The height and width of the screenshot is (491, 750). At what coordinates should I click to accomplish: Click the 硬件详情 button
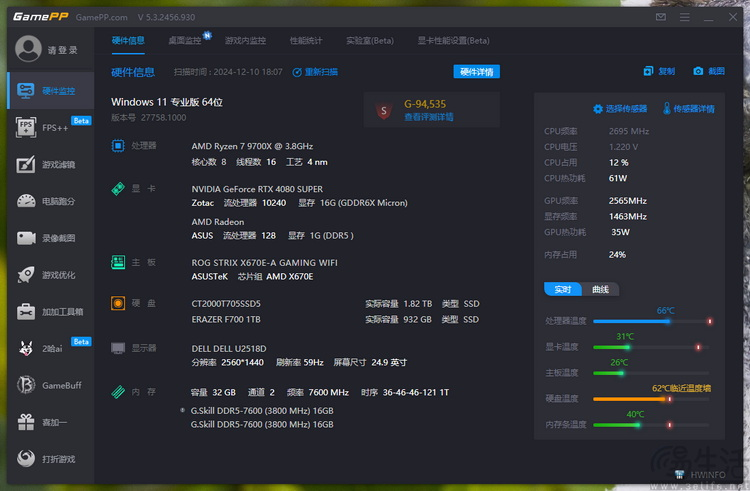(x=476, y=72)
